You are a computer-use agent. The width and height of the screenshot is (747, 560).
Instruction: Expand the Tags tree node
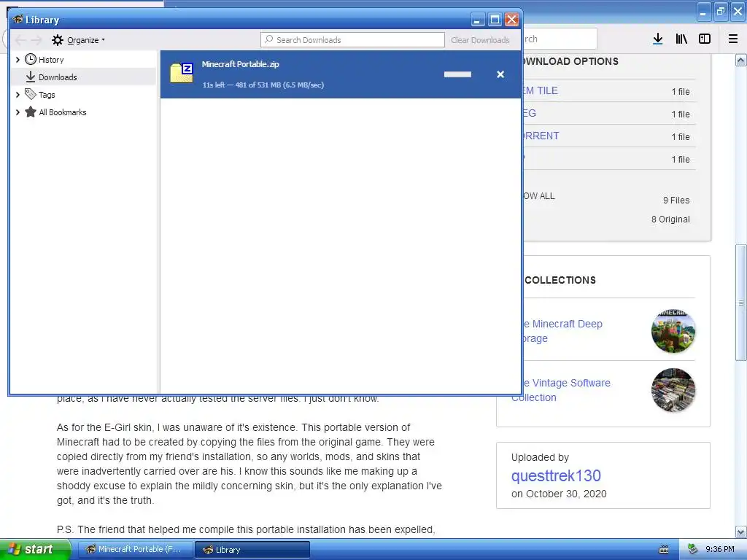(18, 95)
